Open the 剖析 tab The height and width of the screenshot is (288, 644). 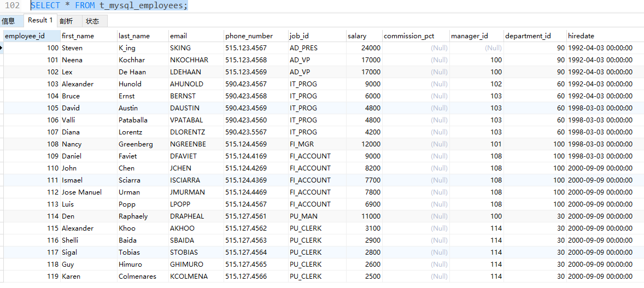[66, 21]
